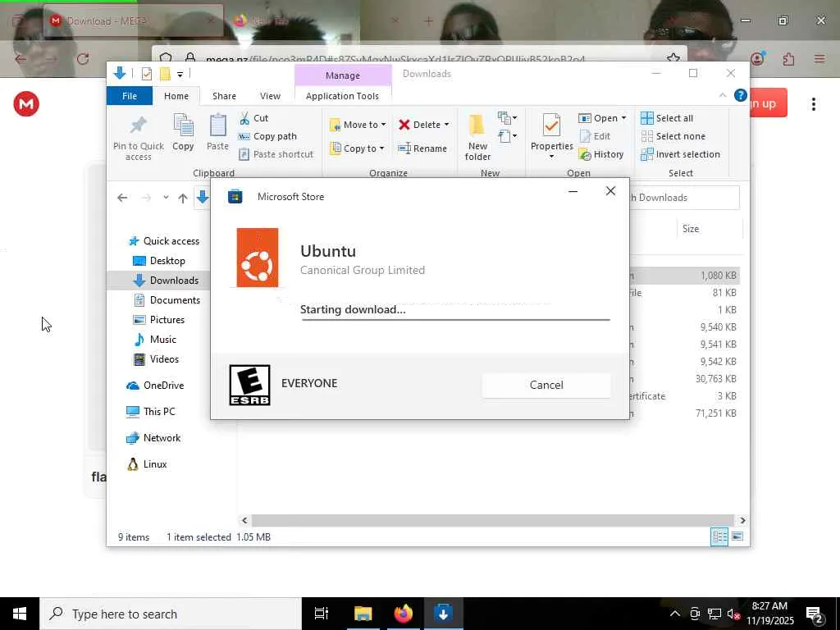
Task: Switch to View ribbon tab
Action: tap(270, 96)
